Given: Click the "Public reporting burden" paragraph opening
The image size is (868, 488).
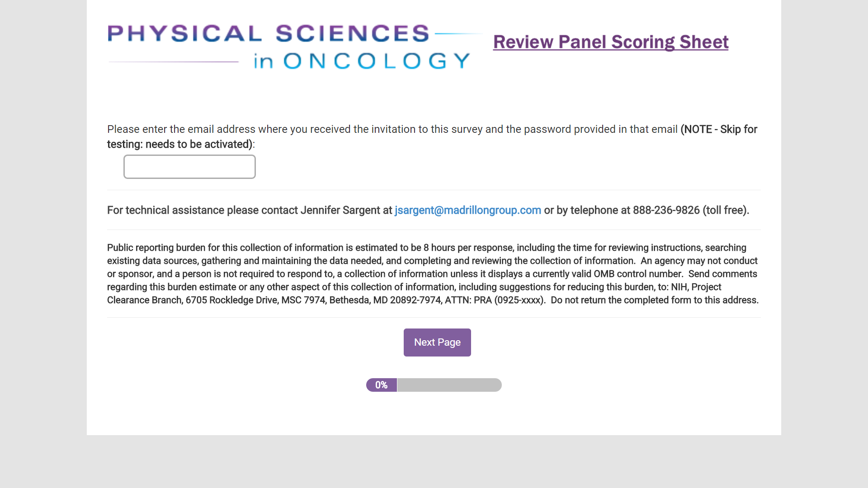Looking at the screenshot, I should (154, 248).
